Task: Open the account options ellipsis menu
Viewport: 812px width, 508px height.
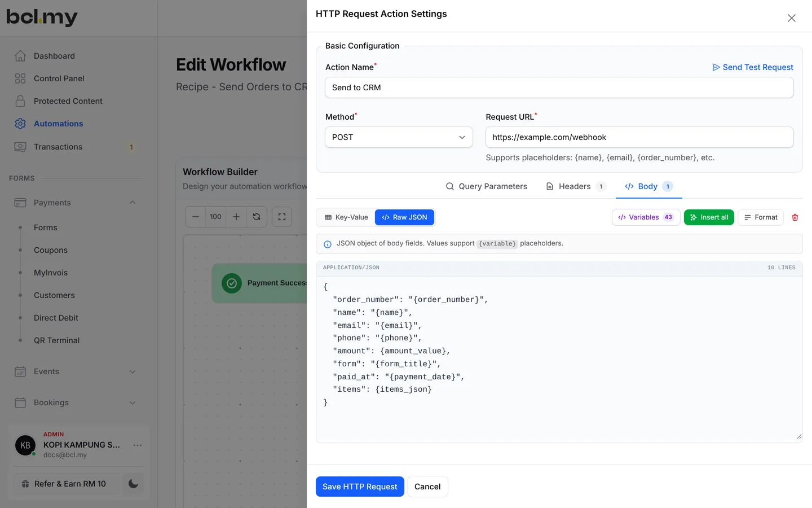Action: (x=138, y=445)
